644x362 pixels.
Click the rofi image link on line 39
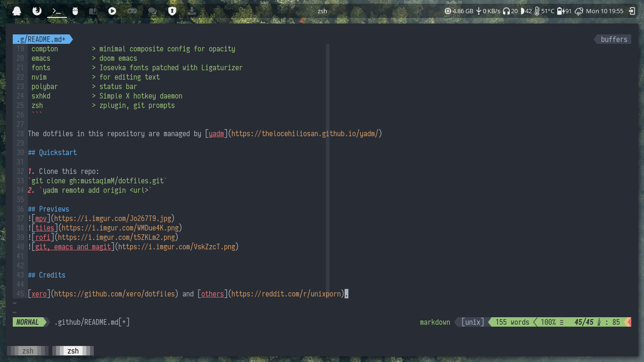[x=43, y=238]
